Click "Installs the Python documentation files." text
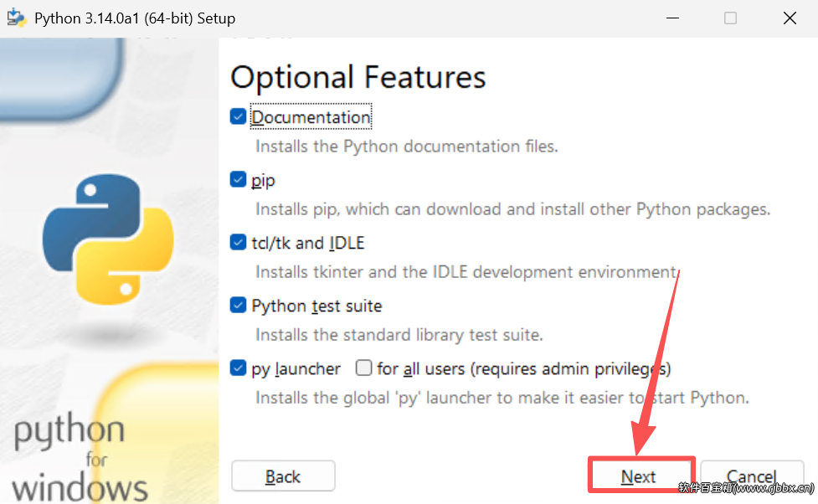Screen dimensions: 818x504 [406, 147]
